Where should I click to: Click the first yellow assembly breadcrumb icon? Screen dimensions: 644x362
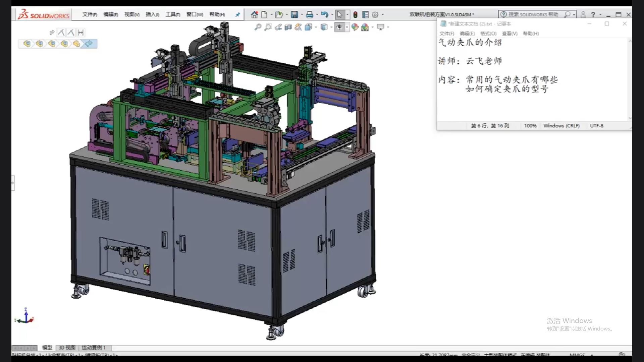coord(27,44)
